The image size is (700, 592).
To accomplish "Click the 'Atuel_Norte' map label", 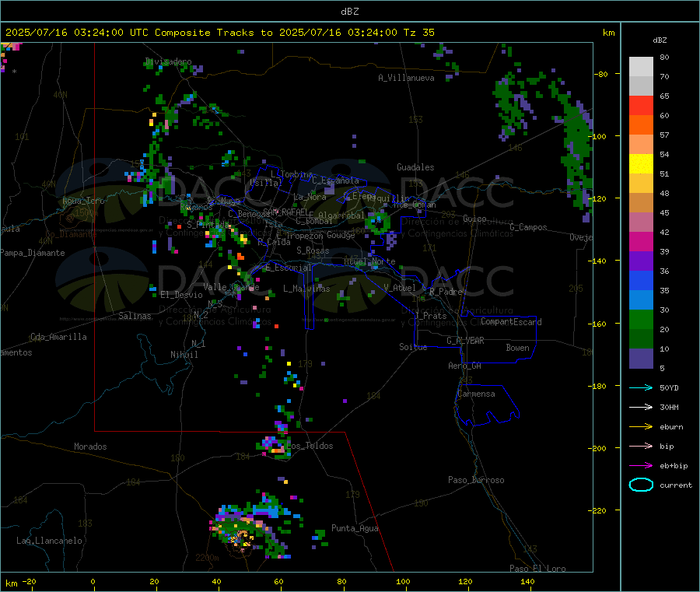I will click(x=369, y=261).
